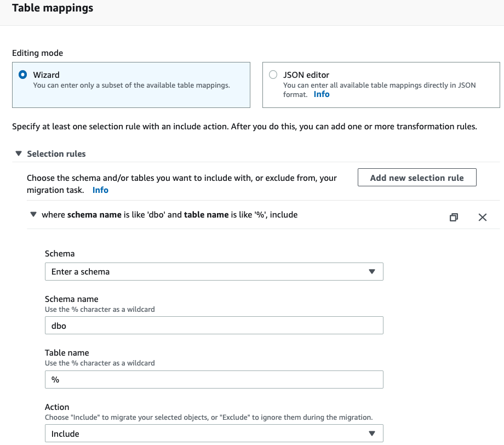Click the rule summary text for dbo
The image size is (504, 445).
[x=169, y=215]
